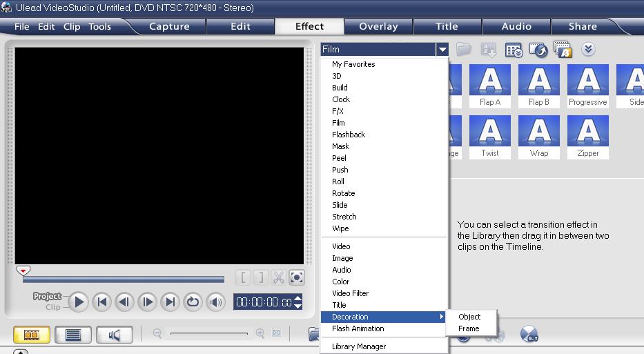Switch to Storyboard view

pos(32,335)
